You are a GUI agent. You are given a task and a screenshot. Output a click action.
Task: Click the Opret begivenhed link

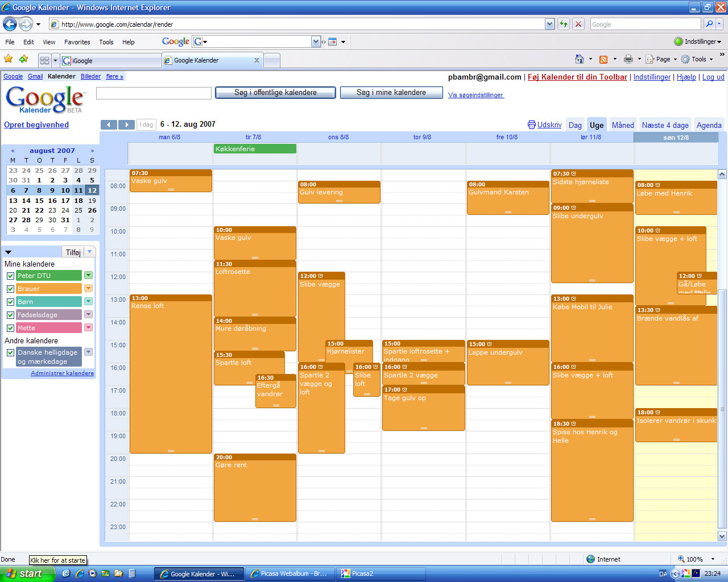(36, 124)
